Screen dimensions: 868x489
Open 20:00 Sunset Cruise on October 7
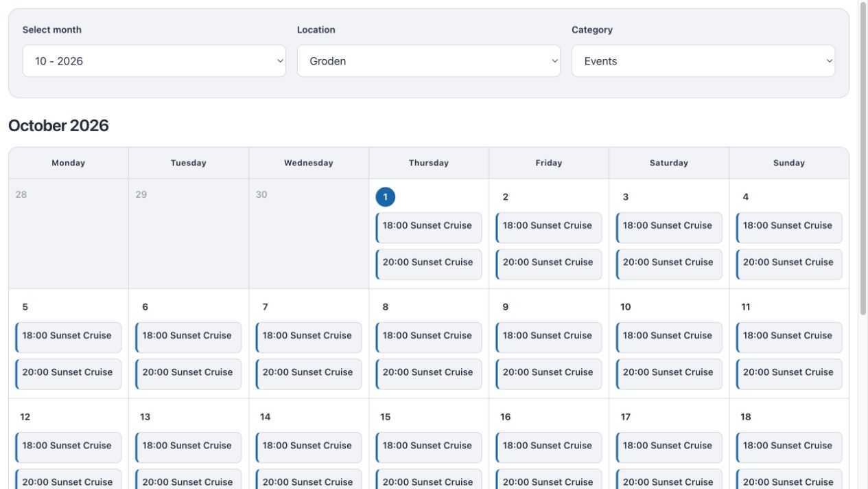tap(309, 374)
